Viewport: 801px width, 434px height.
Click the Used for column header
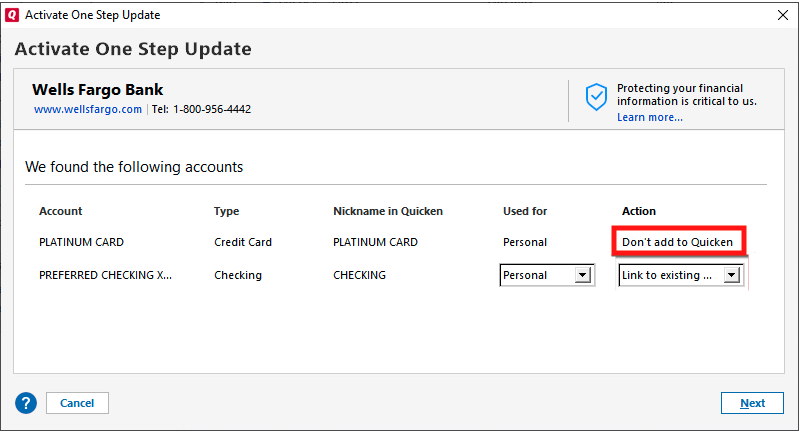coord(525,211)
